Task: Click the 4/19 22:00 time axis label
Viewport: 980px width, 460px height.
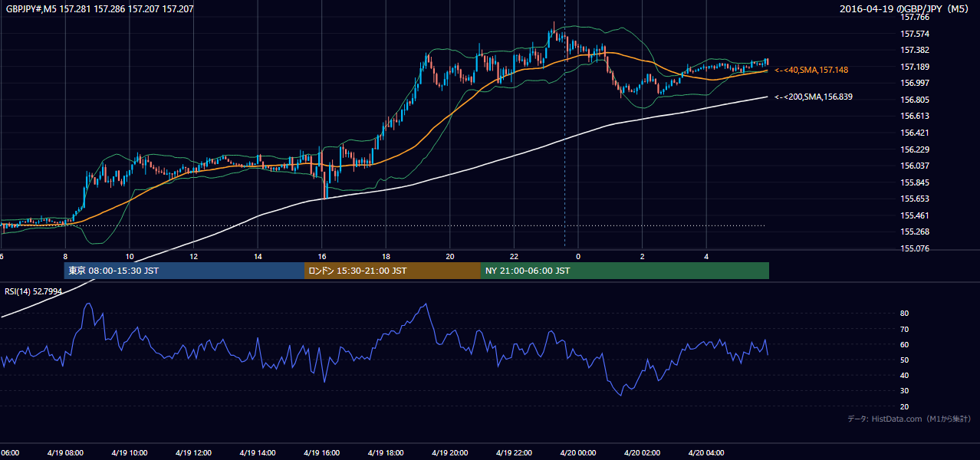Action: click(514, 453)
